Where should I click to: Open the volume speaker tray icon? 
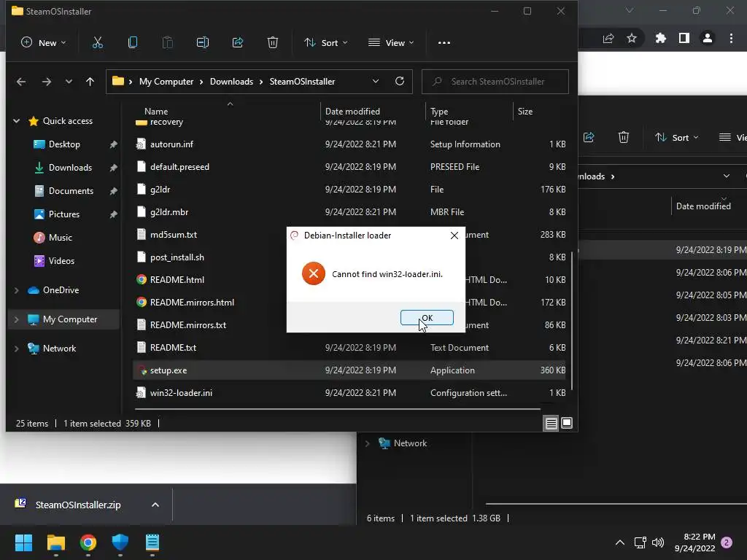(x=658, y=542)
